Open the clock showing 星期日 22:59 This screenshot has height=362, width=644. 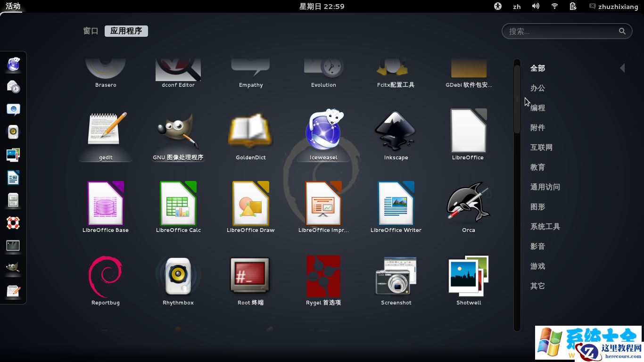click(322, 6)
